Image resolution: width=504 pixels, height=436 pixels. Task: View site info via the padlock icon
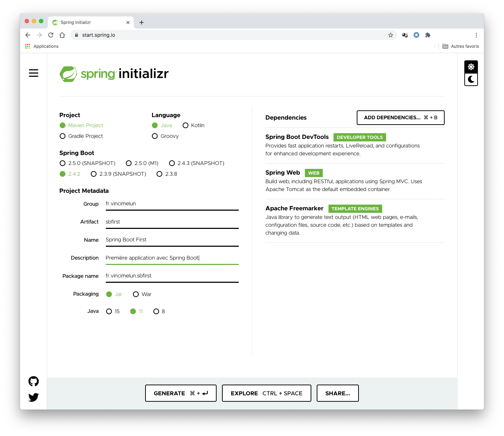pos(76,35)
